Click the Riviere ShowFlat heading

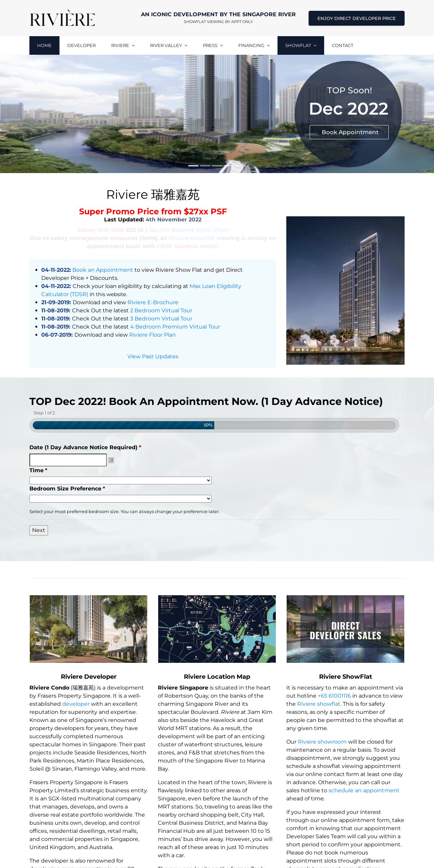pos(345,676)
